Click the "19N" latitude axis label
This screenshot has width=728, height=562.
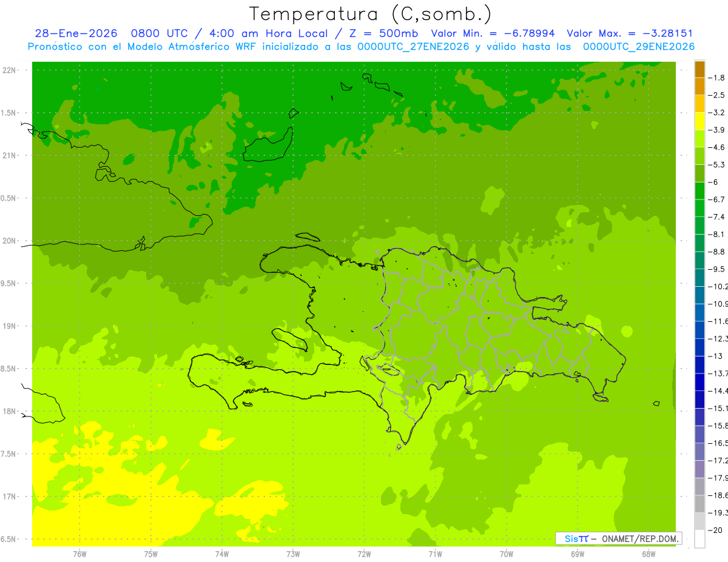point(10,326)
